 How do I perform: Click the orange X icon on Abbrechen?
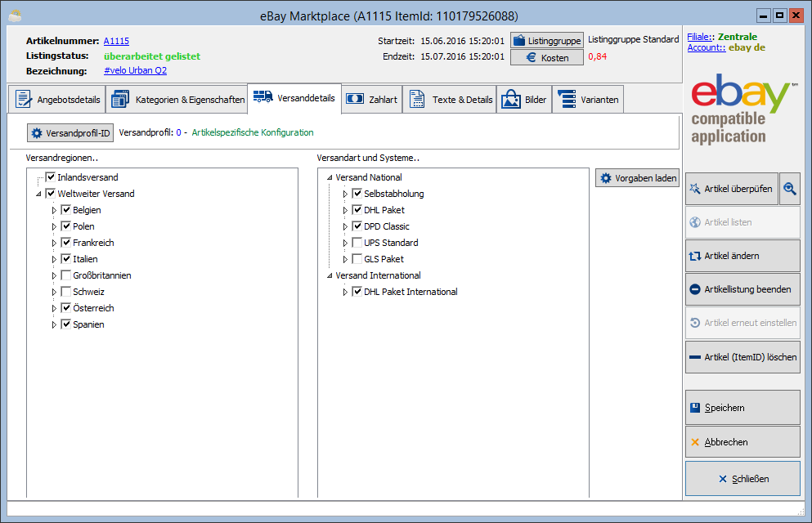(695, 442)
